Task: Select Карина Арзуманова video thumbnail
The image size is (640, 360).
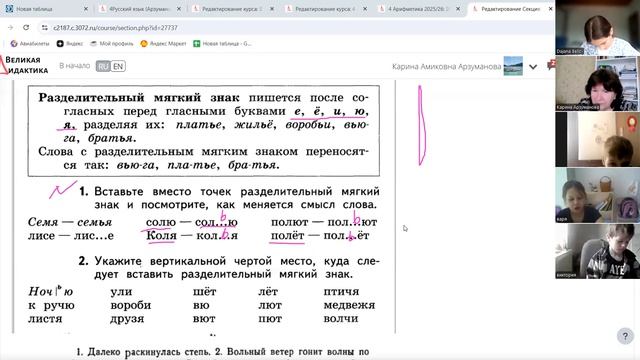Action: (x=598, y=83)
